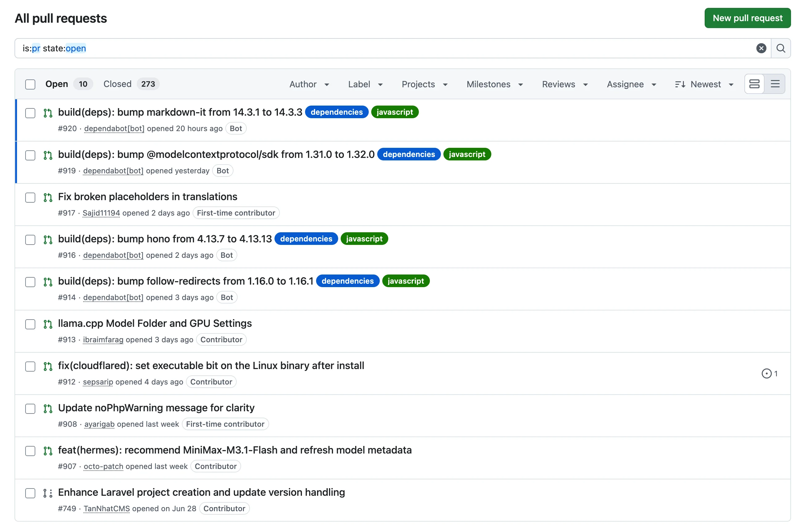Check the feat(hermes) MiniMax PR checkbox
This screenshot has height=532, width=803.
[x=30, y=451]
